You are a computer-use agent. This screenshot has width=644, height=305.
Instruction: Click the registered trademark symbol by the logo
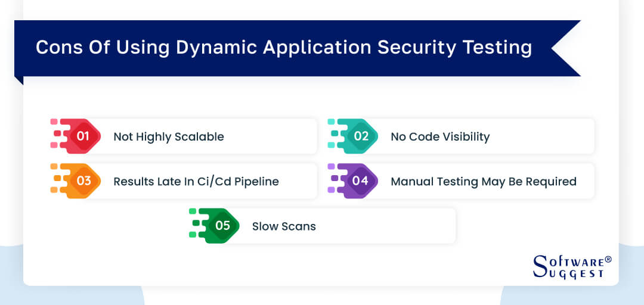click(608, 259)
